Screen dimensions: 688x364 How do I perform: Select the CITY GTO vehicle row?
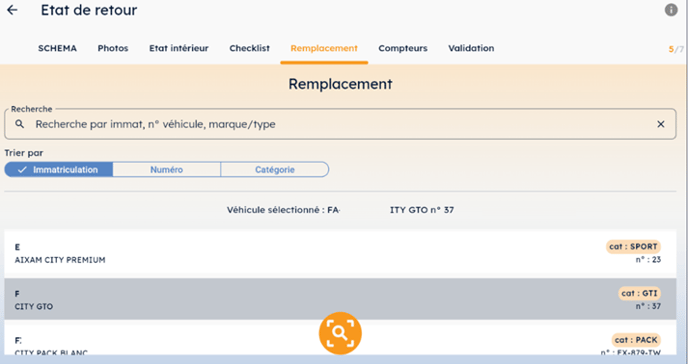340,299
